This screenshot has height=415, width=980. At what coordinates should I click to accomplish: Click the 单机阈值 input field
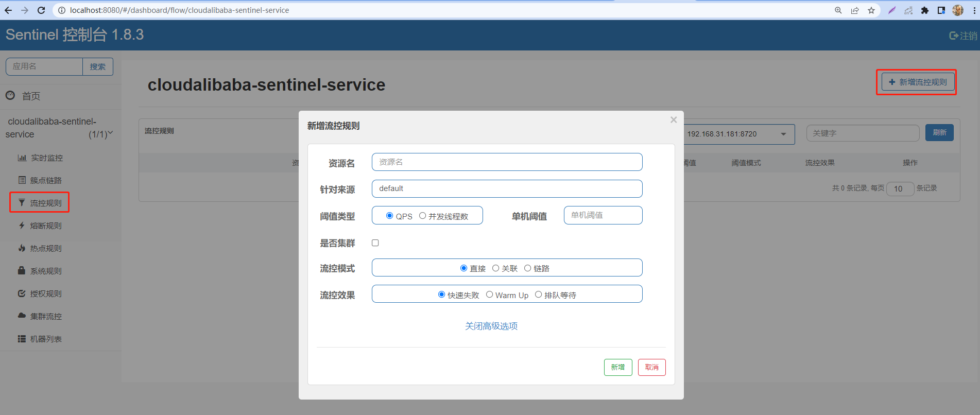(x=603, y=215)
